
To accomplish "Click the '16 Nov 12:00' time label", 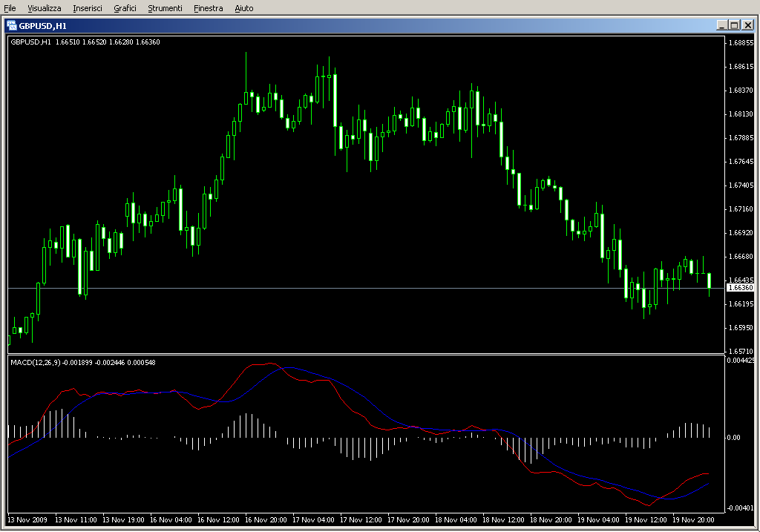I will [x=219, y=520].
